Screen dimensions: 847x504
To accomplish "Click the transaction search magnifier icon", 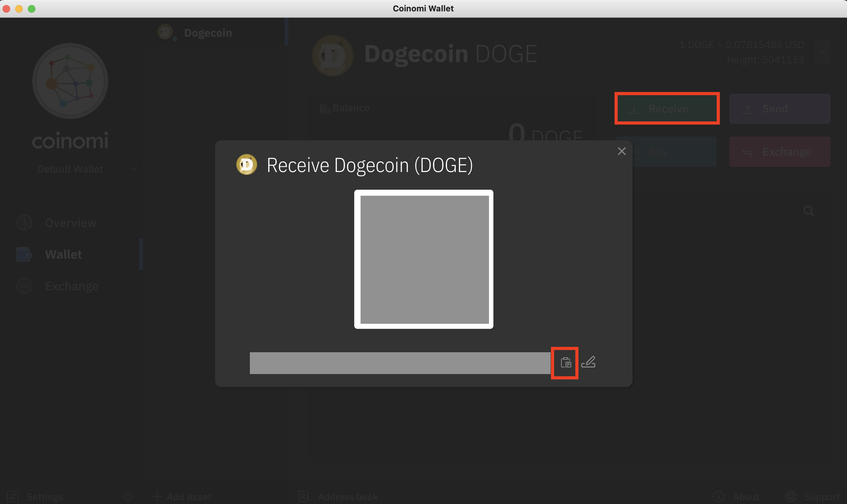I will click(809, 211).
